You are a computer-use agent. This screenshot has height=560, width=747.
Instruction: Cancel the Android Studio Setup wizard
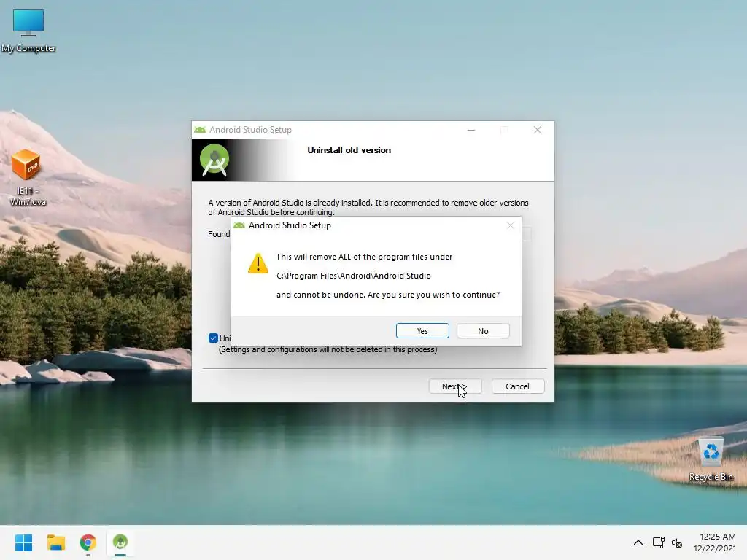click(x=517, y=386)
